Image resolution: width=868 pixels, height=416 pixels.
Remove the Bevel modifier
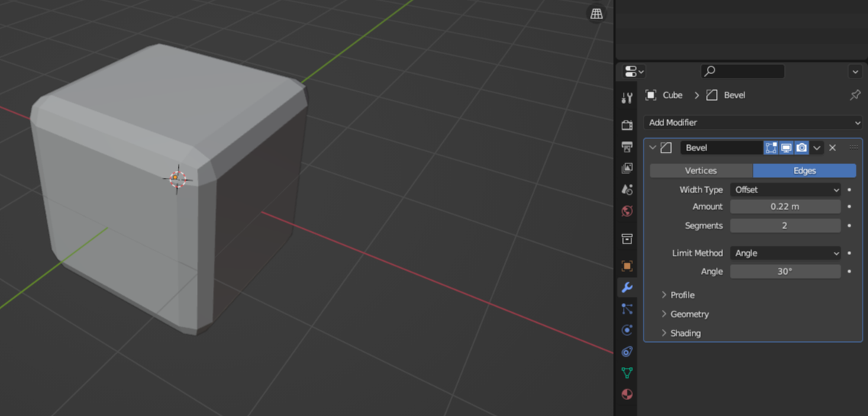click(x=832, y=148)
